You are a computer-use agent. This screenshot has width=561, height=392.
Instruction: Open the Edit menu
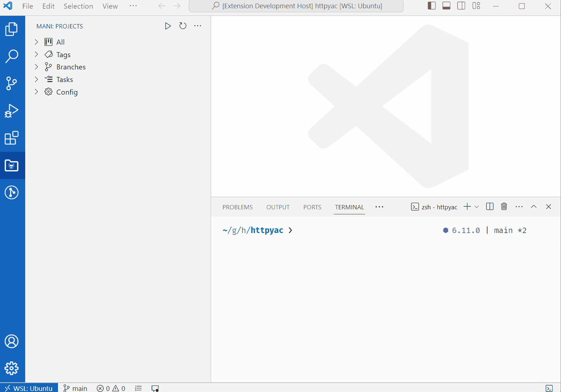point(49,6)
